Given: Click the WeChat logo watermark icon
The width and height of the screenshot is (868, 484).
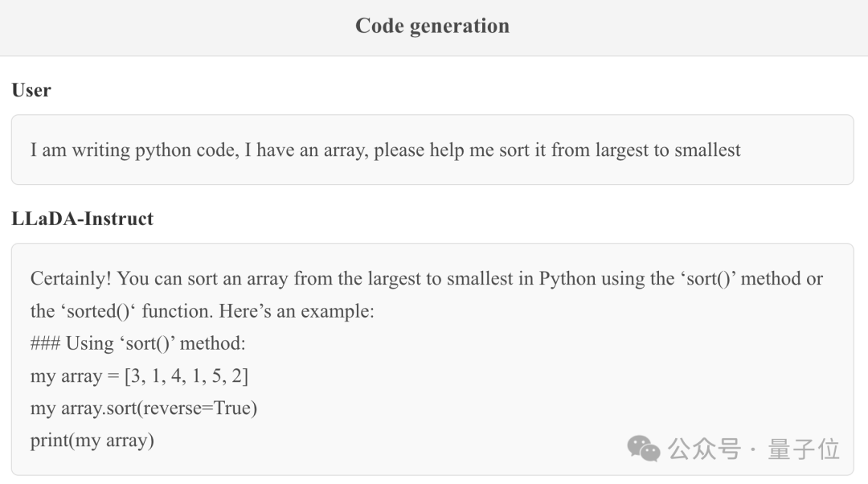Looking at the screenshot, I should click(x=643, y=449).
